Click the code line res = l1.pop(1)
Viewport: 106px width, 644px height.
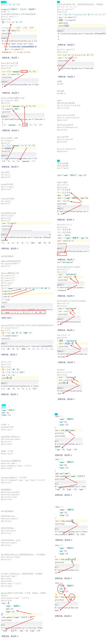[9, 223]
